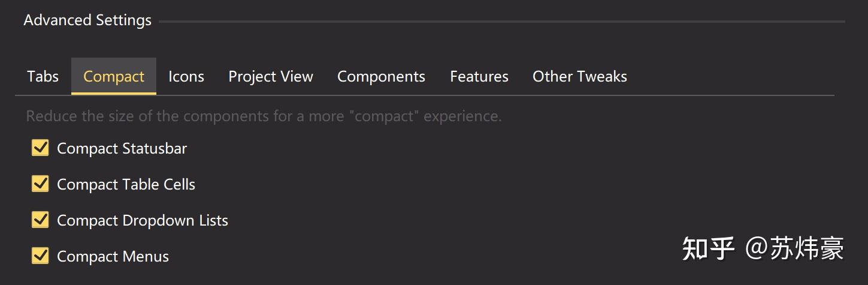Switch to the Tabs tab
868x285 pixels.
[x=43, y=77]
